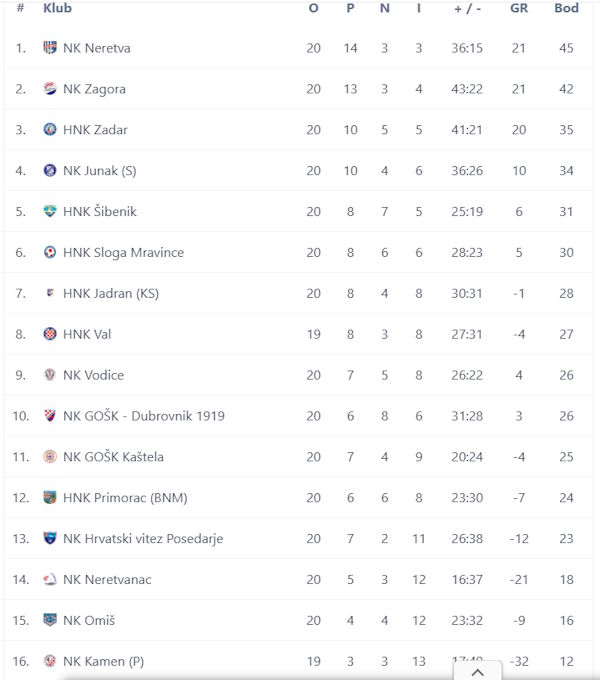The image size is (600, 680).
Task: Click the Klub column header
Action: (x=57, y=9)
